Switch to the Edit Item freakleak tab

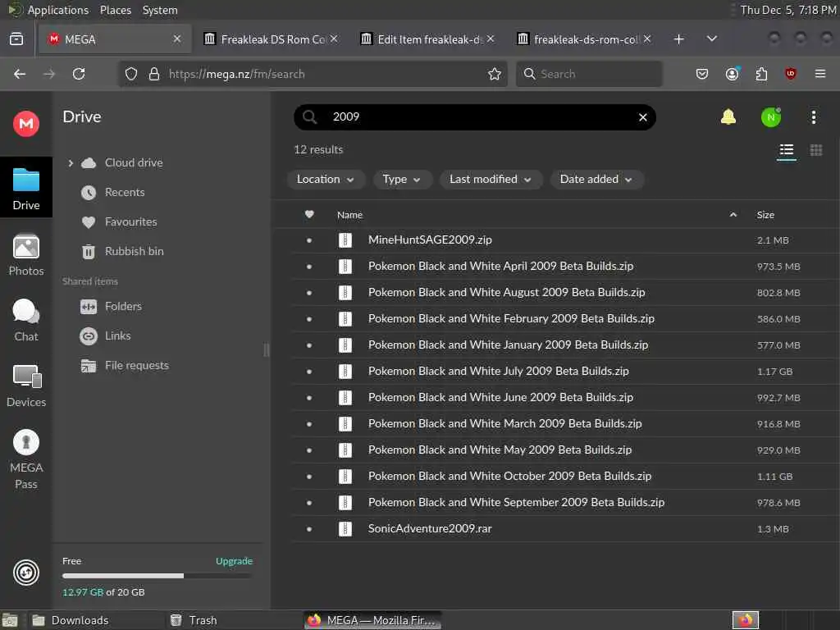[430, 39]
